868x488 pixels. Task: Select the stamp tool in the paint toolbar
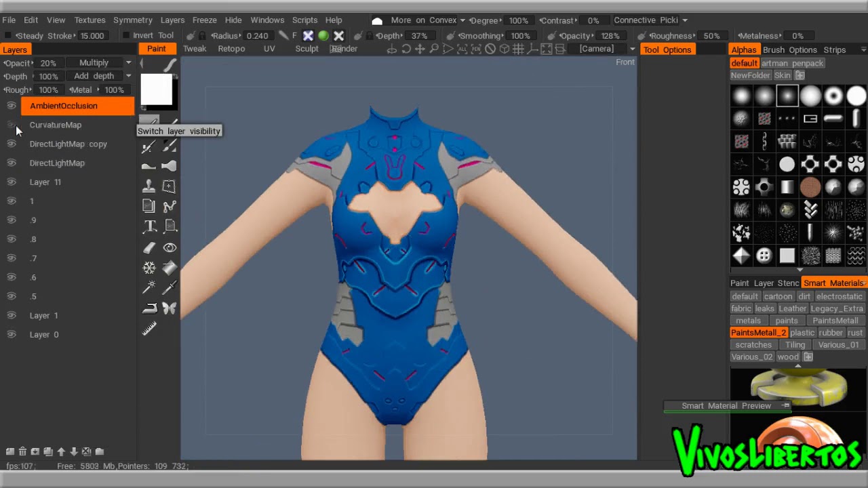tap(149, 186)
